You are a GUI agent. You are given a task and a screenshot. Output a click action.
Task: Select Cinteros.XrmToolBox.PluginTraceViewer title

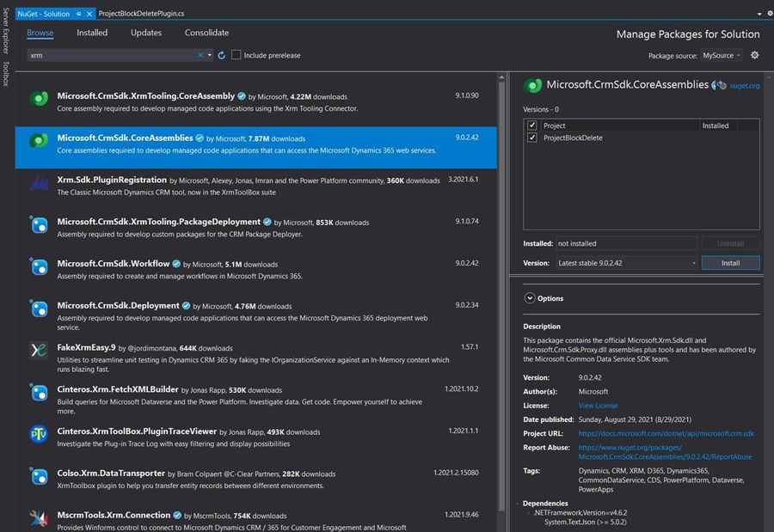pos(137,431)
